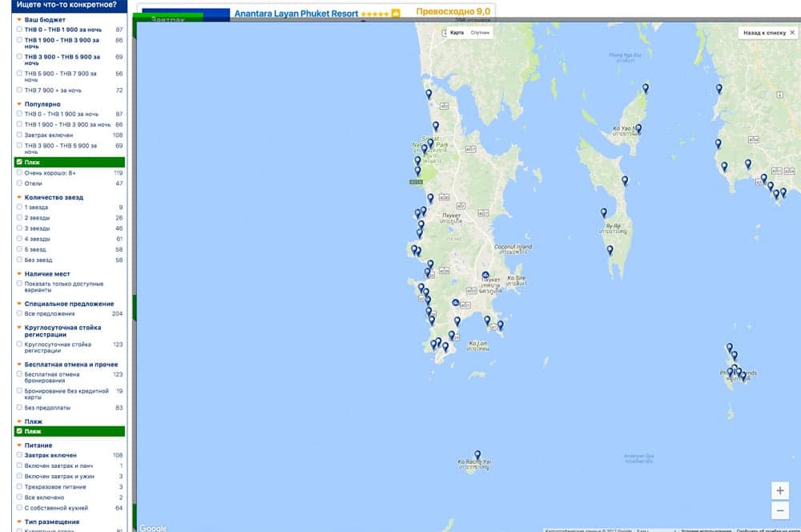The image size is (801, 532).
Task: Check С собственной кухней option
Action: pos(19,508)
